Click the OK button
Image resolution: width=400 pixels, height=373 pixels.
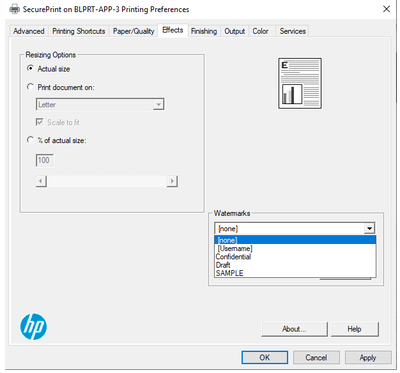[265, 357]
